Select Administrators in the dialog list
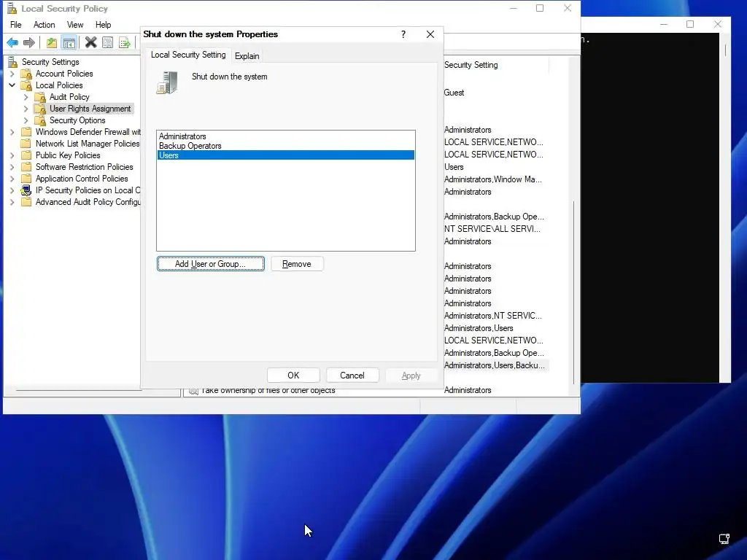Image resolution: width=747 pixels, height=560 pixels. pyautogui.click(x=286, y=136)
